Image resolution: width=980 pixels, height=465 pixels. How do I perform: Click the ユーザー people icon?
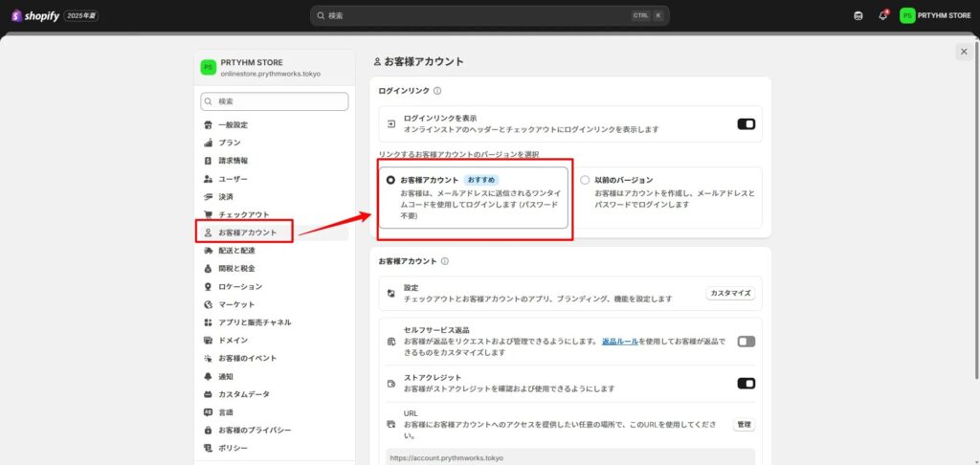[208, 179]
